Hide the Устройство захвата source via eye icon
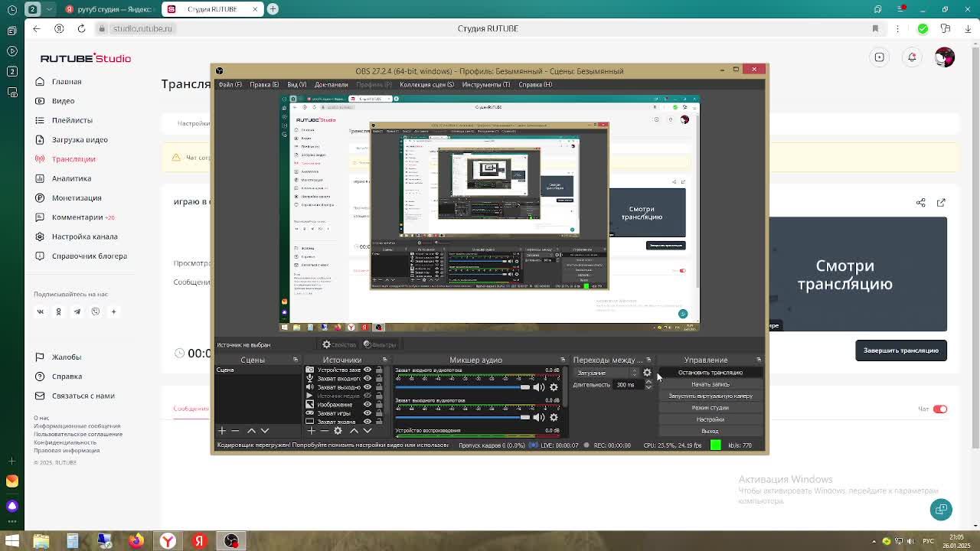The image size is (980, 551). 367,370
